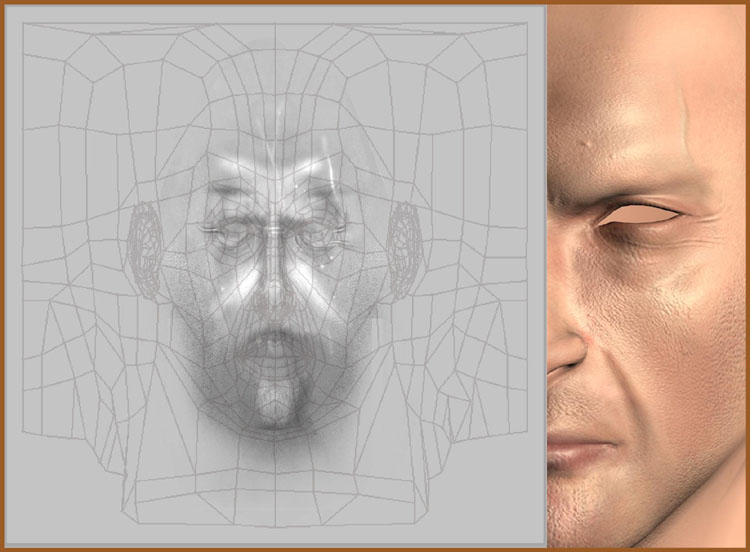Viewport: 750px width, 552px height.
Task: Click the right ear UV wireframe island
Action: coord(404,249)
